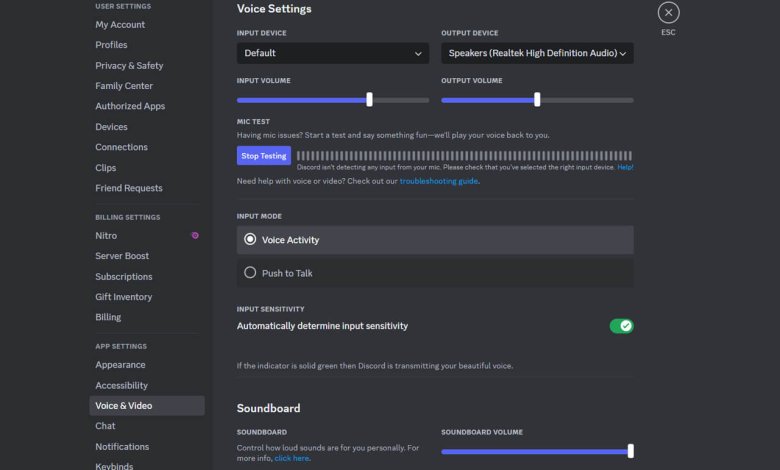
Task: Adjust the Soundboard Volume slider
Action: pos(630,451)
